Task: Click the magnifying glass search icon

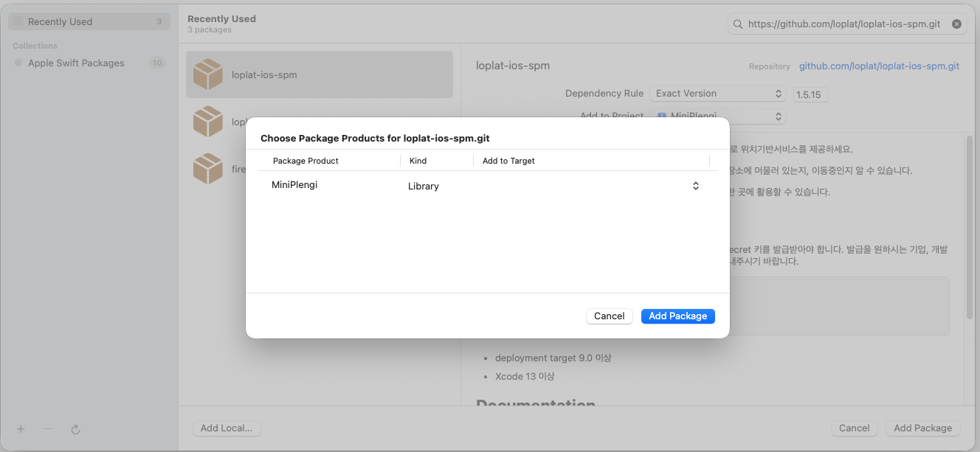Action: pos(737,24)
